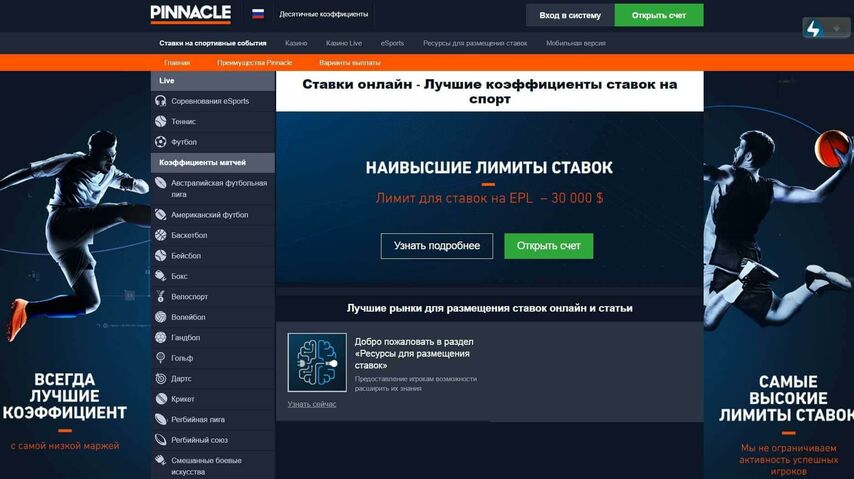Click the lightning bolt extension icon

click(814, 28)
